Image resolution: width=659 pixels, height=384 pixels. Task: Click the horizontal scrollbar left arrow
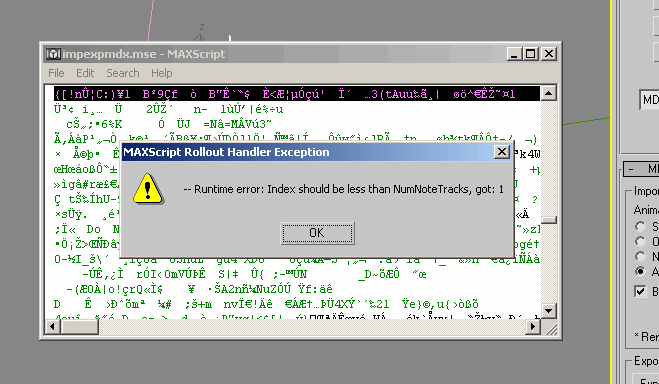(53, 326)
